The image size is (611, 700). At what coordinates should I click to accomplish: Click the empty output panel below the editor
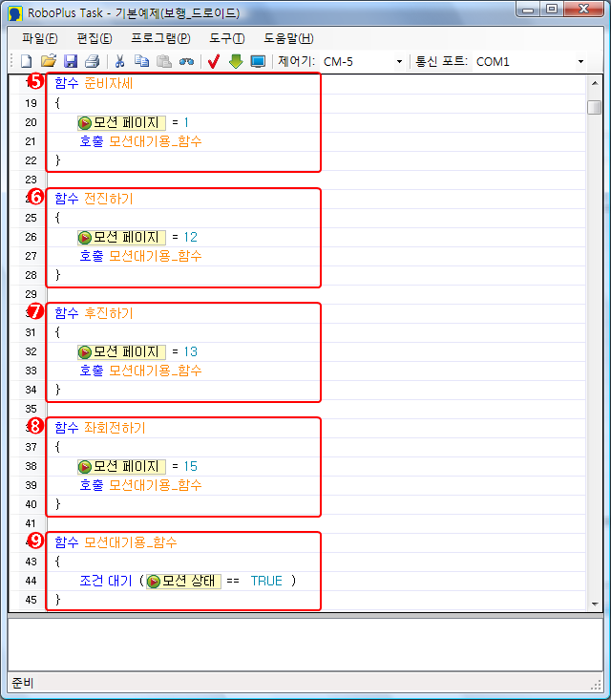[x=305, y=645]
